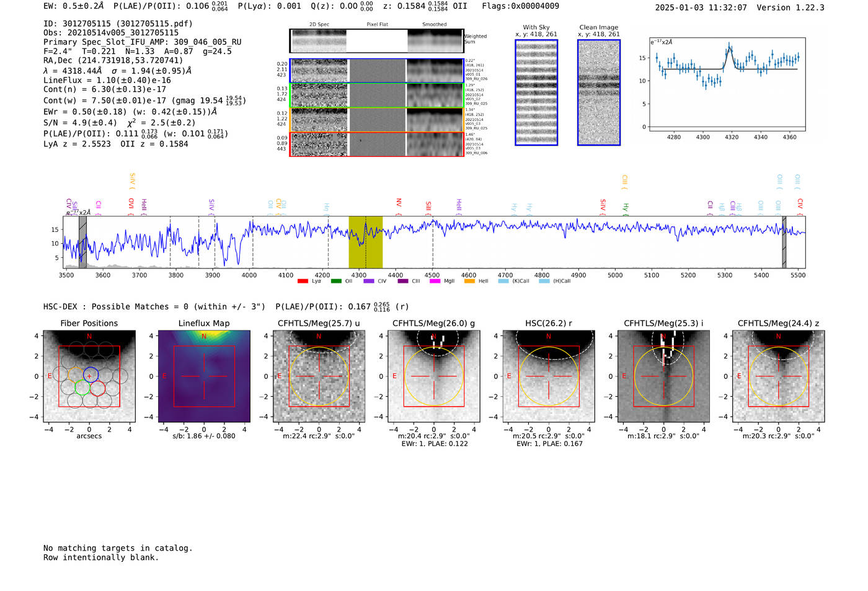Click the gray hatched region near 5460
Screen dimensions: 868x591
tap(784, 242)
